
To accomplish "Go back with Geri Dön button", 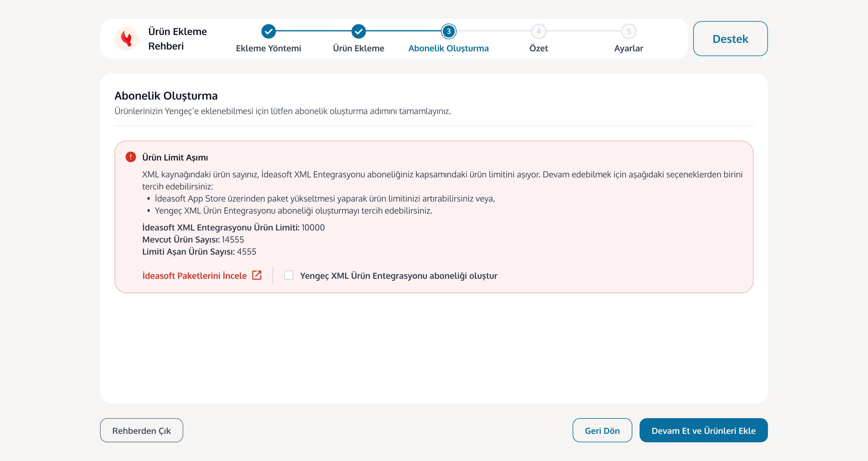I will coord(602,430).
